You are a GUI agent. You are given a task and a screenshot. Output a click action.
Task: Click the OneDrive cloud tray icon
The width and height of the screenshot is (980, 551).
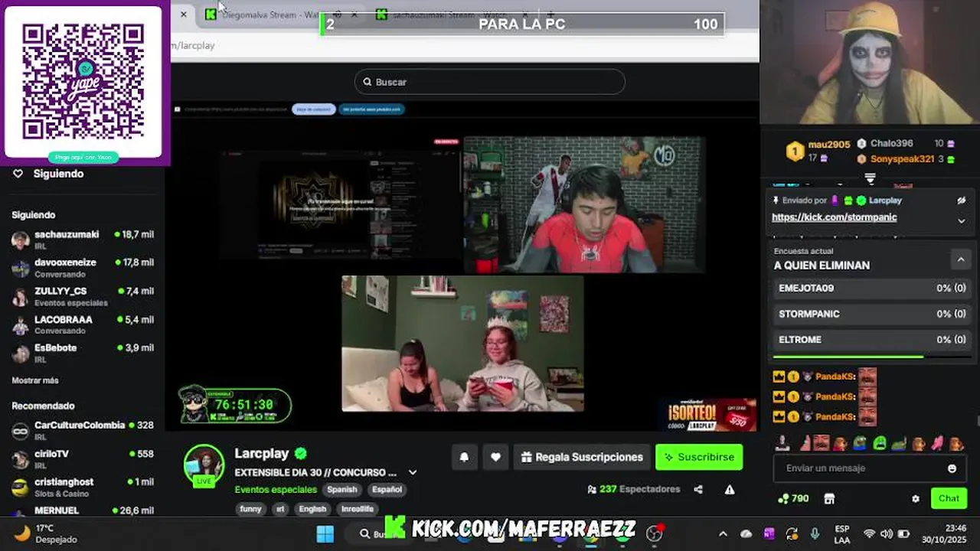click(x=746, y=533)
